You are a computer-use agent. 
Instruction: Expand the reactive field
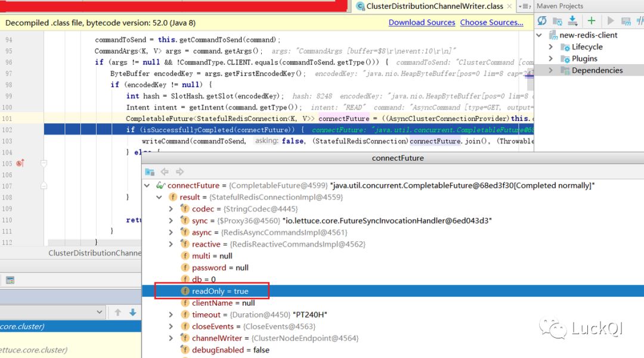pos(171,244)
